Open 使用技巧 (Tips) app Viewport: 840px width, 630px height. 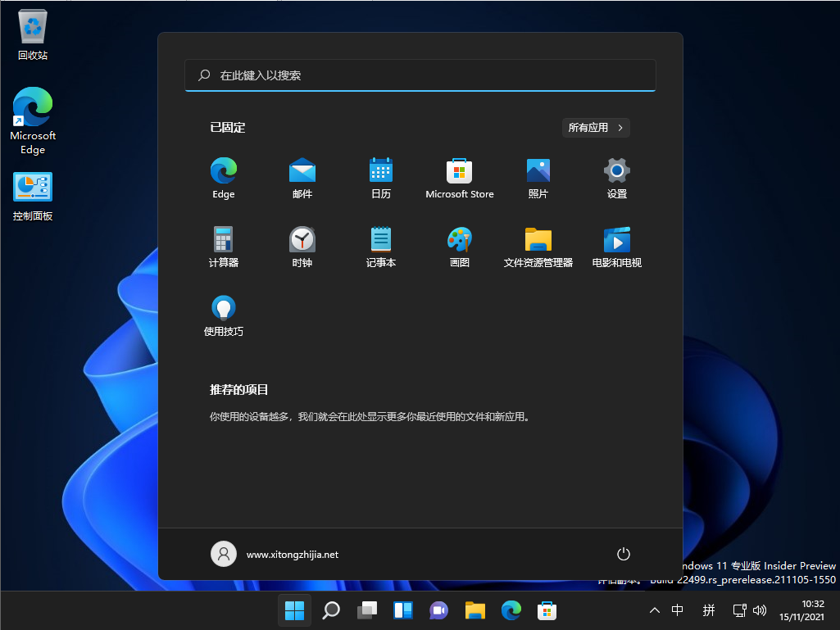point(224,315)
